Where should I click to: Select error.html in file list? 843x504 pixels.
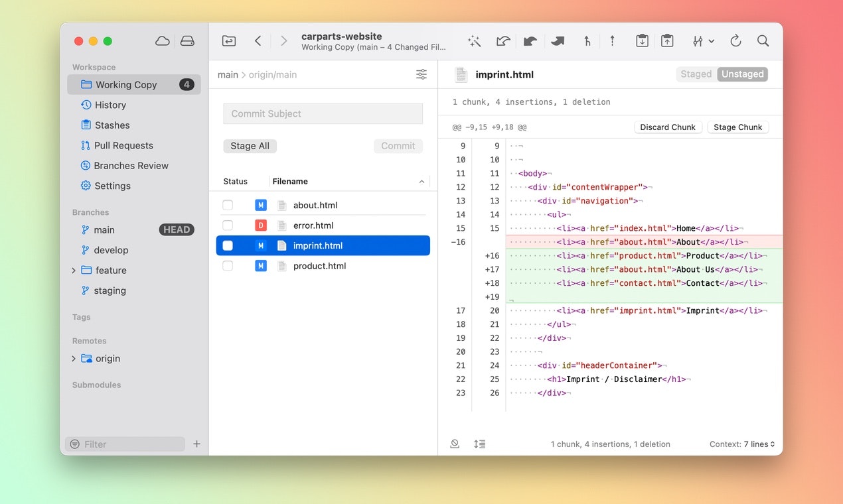click(x=323, y=225)
